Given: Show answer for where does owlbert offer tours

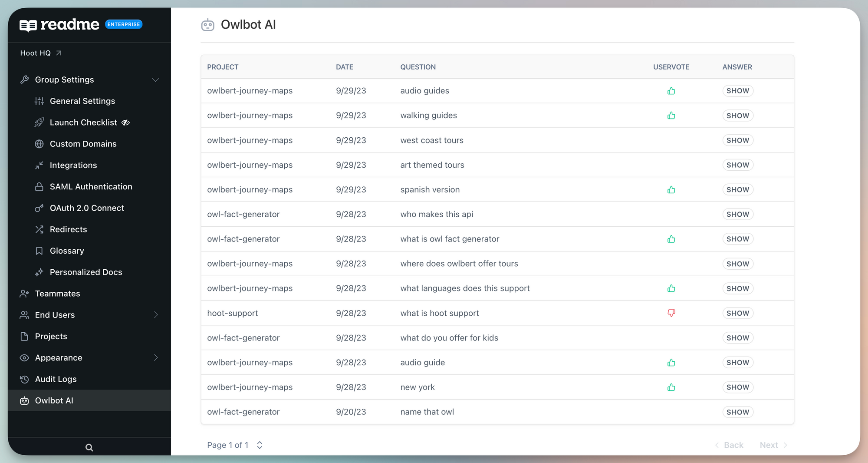Looking at the screenshot, I should 738,264.
